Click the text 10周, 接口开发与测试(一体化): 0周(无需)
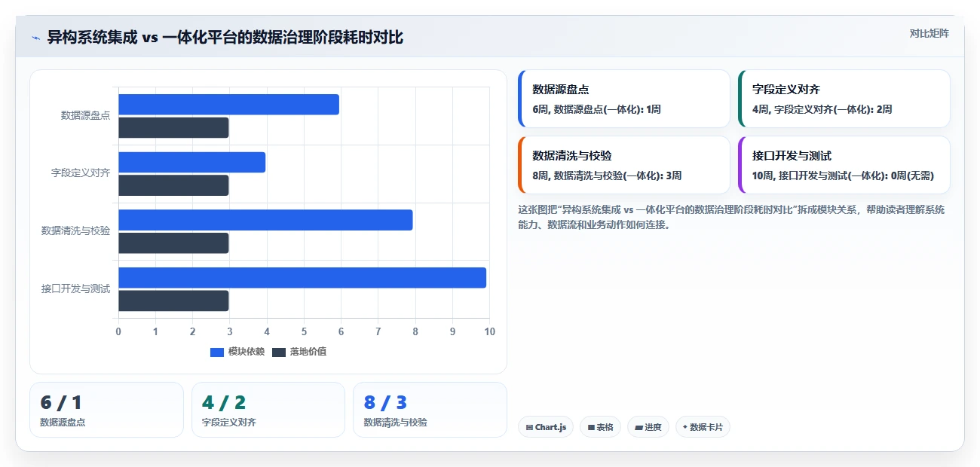The image size is (980, 467). (x=843, y=176)
